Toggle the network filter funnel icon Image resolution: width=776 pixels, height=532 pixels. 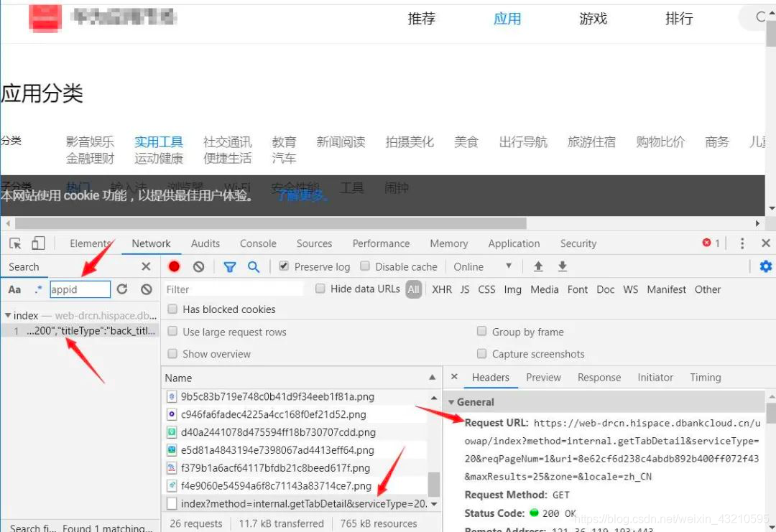coord(229,267)
